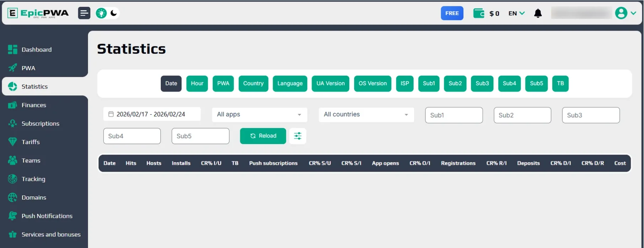644x248 pixels.
Task: Select the TB grouping button
Action: click(x=560, y=83)
